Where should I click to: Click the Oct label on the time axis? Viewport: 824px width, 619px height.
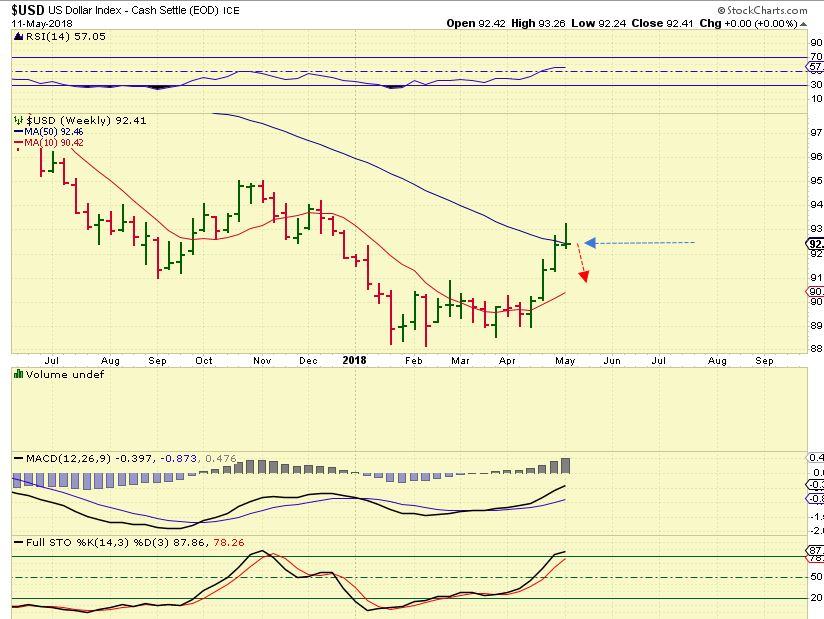pyautogui.click(x=204, y=360)
